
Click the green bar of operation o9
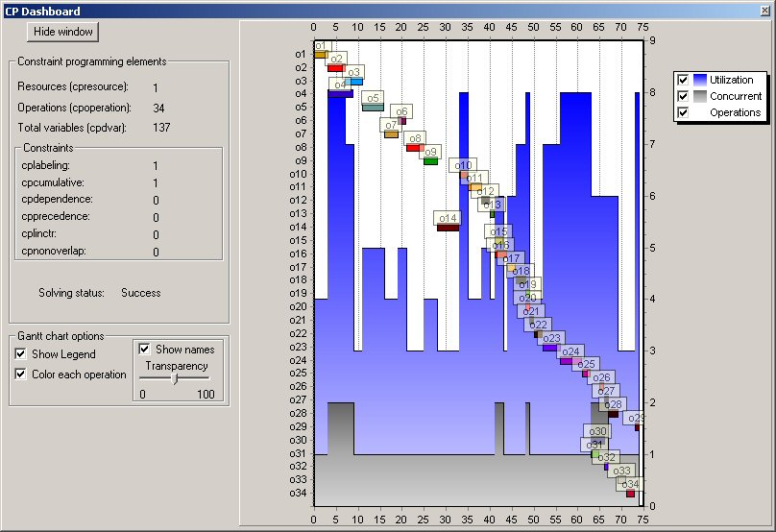(430, 161)
